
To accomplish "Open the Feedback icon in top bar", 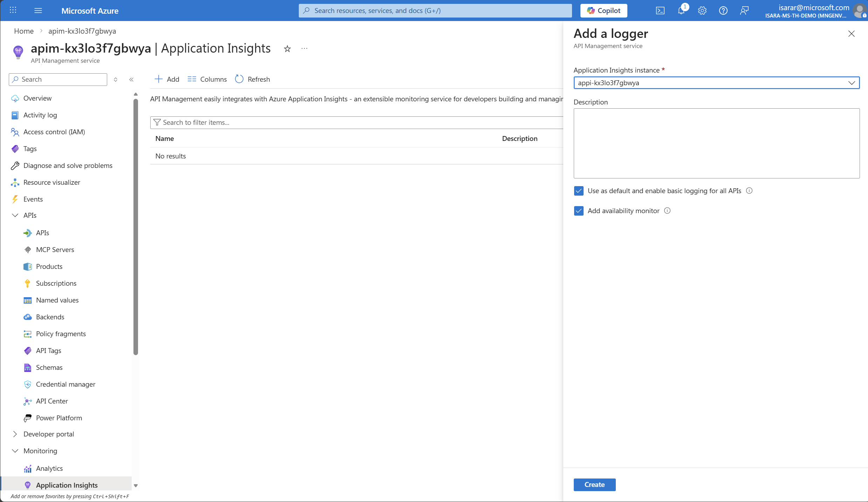I will 744,11.
